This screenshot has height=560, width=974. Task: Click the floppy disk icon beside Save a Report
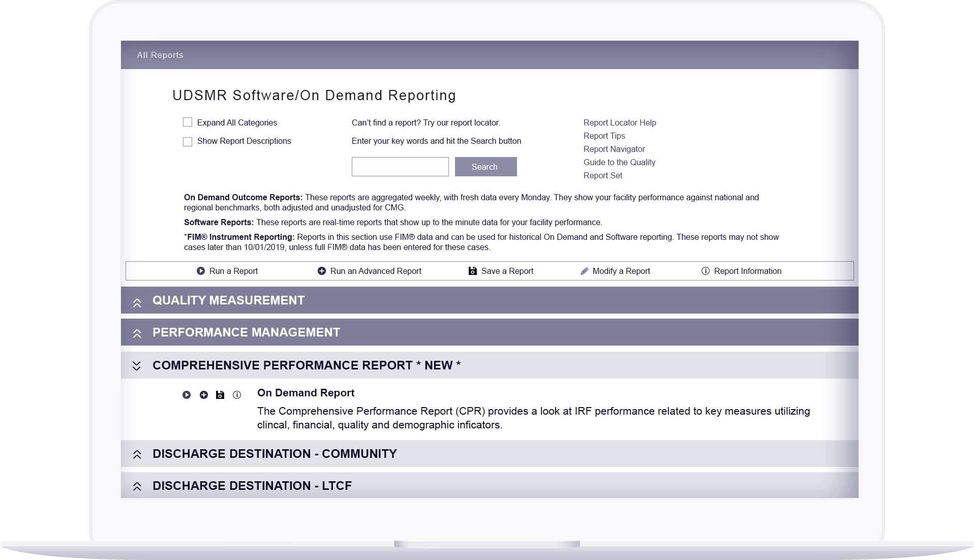click(473, 271)
